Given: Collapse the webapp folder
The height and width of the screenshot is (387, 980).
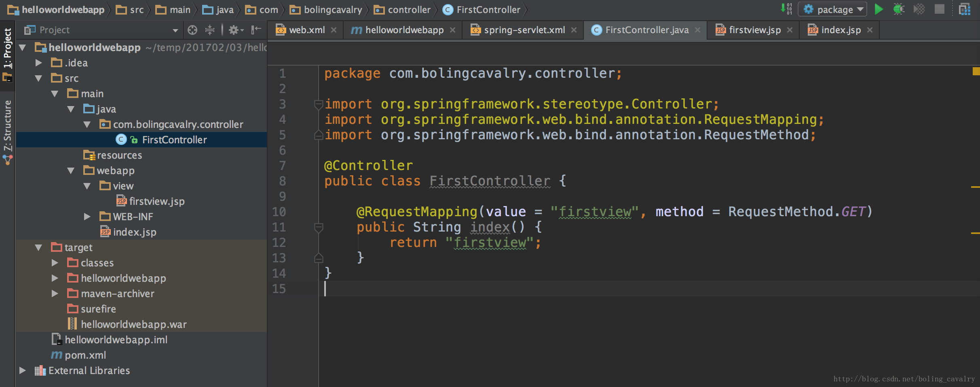Looking at the screenshot, I should pos(71,170).
